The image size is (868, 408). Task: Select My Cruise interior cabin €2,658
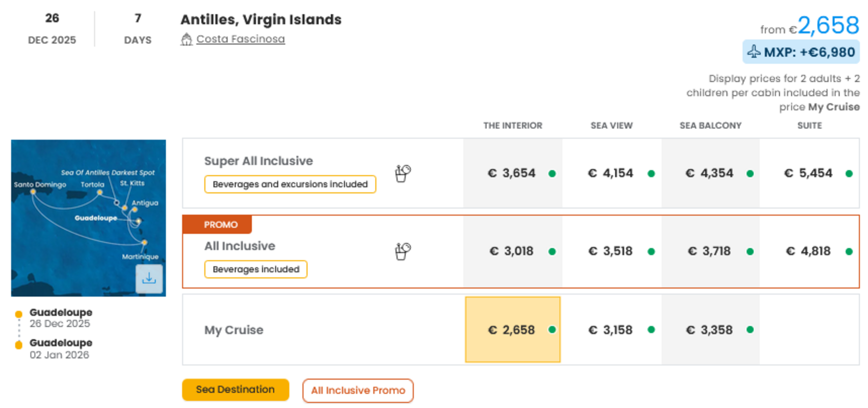(x=512, y=330)
